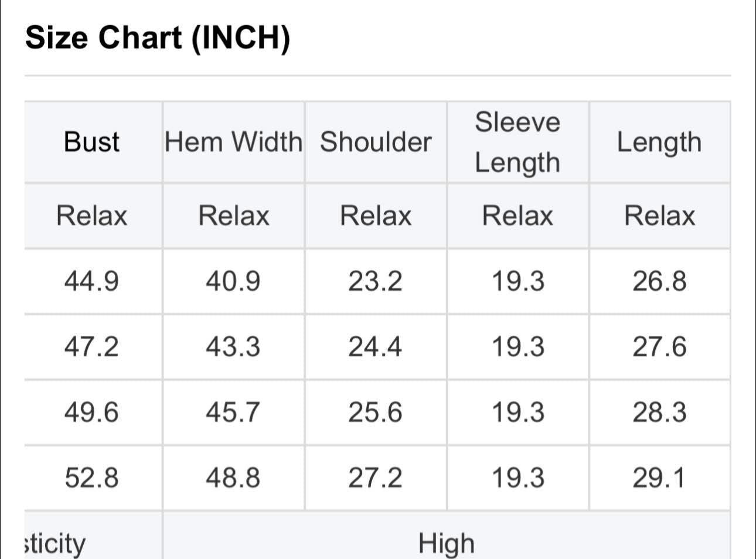Click the Sleeve Length column header
This screenshot has height=559, width=756.
click(517, 142)
